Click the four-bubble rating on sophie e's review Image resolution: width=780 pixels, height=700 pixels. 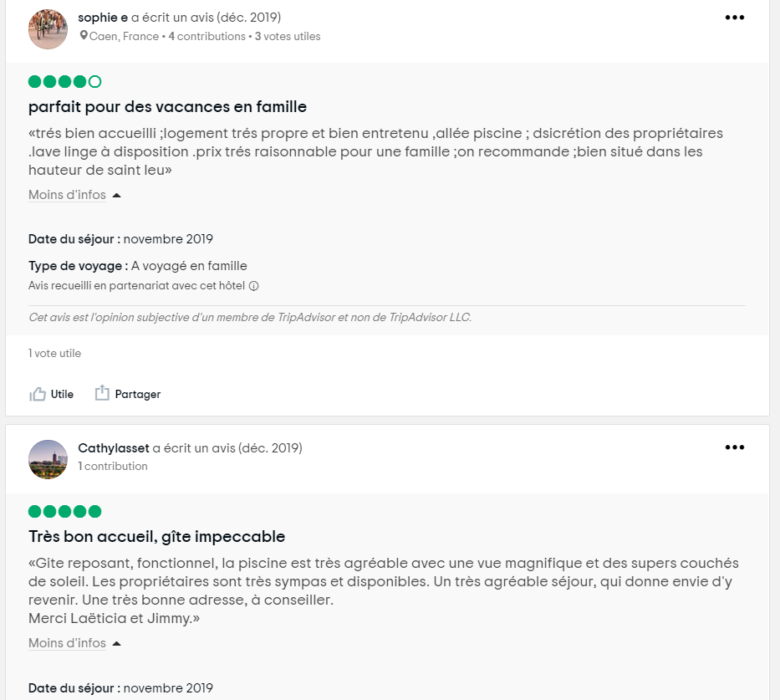(64, 82)
